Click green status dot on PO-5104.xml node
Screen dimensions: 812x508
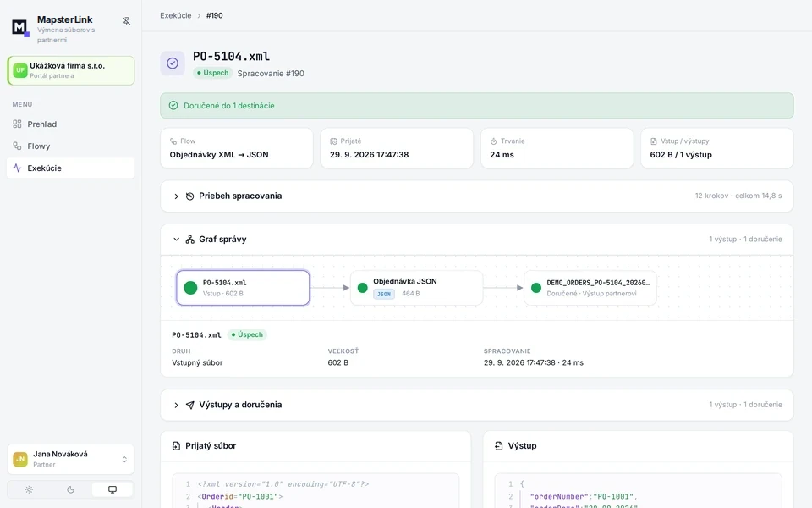[x=190, y=288]
